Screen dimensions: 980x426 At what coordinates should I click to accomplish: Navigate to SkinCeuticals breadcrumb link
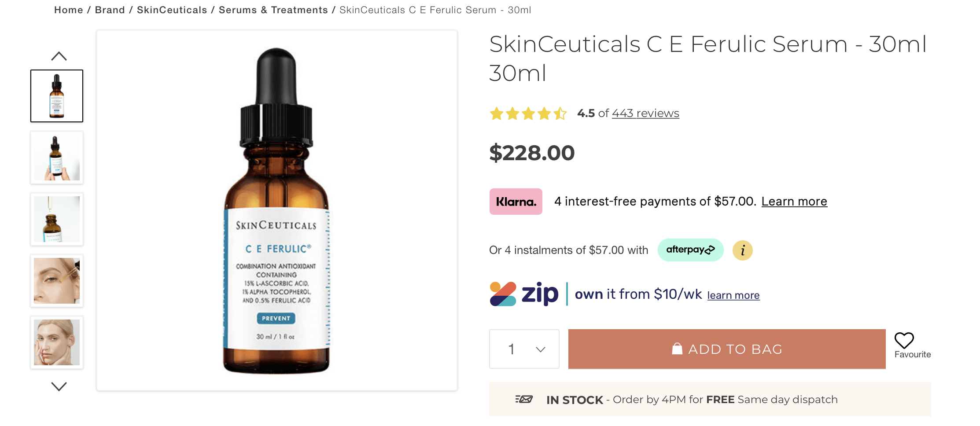tap(172, 10)
